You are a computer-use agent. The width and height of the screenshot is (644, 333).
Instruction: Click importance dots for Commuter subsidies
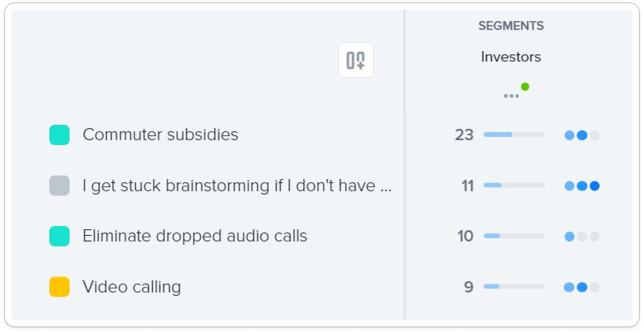click(582, 135)
